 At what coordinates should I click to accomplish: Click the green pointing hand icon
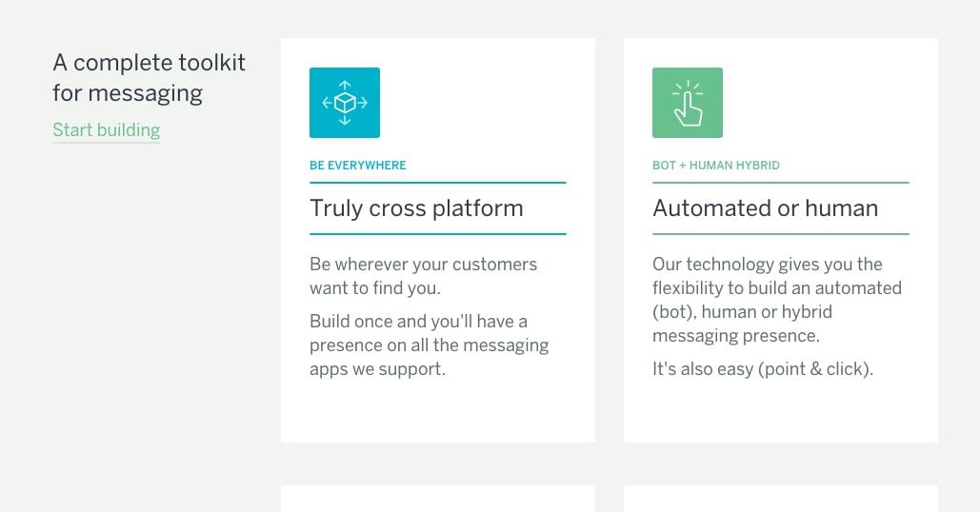point(688,103)
